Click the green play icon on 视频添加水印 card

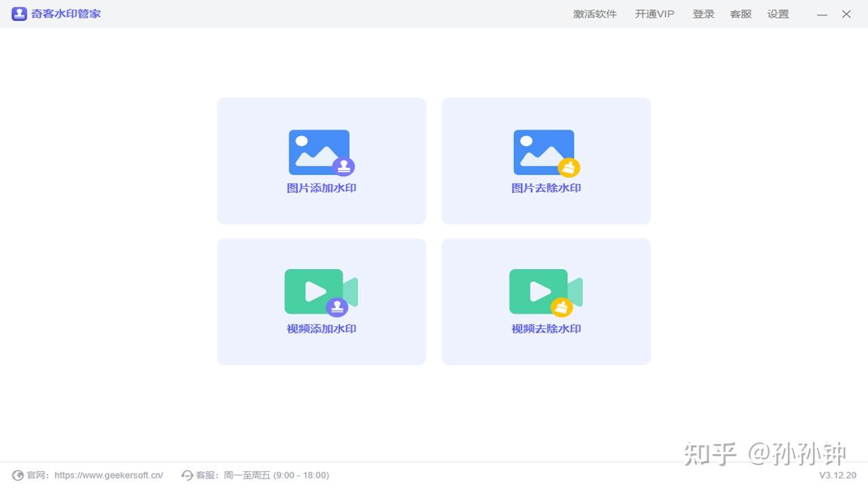pyautogui.click(x=316, y=291)
